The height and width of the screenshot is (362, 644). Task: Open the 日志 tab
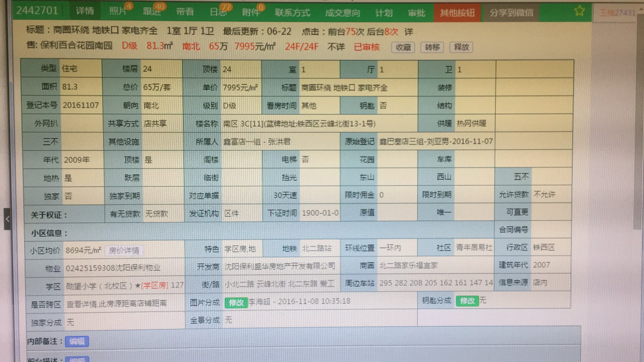point(218,12)
